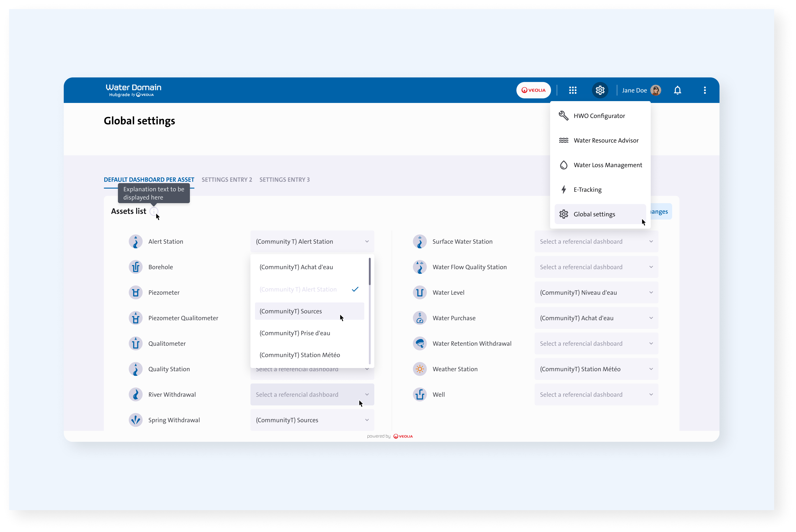Switch to the Default Dashboard Per Asset tab

(x=149, y=179)
